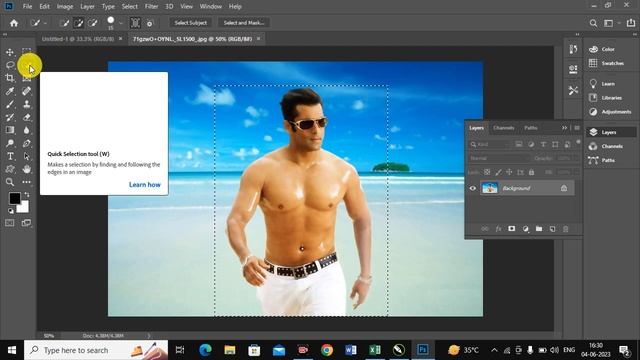Swap foreground and background colors
This screenshot has width=640, height=360.
(x=27, y=194)
